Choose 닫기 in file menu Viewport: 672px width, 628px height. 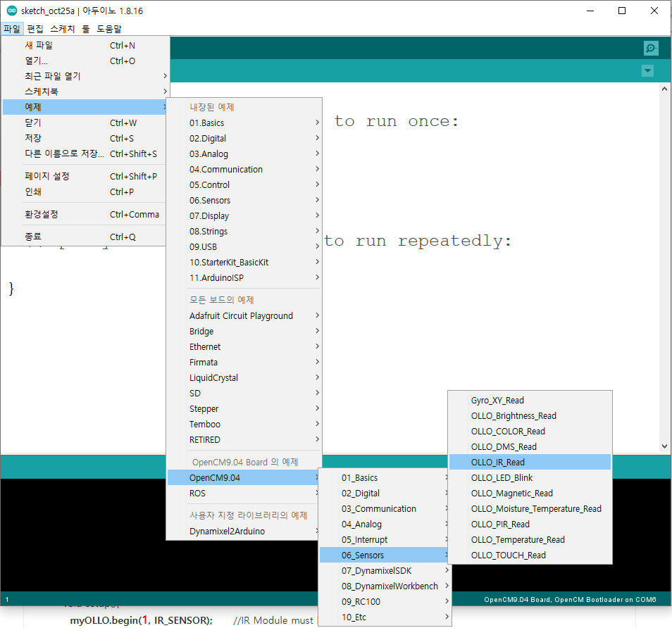click(x=84, y=123)
